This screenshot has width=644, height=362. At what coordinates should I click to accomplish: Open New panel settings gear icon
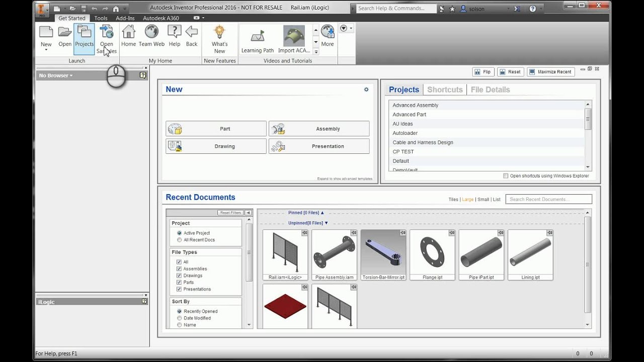coord(366,89)
